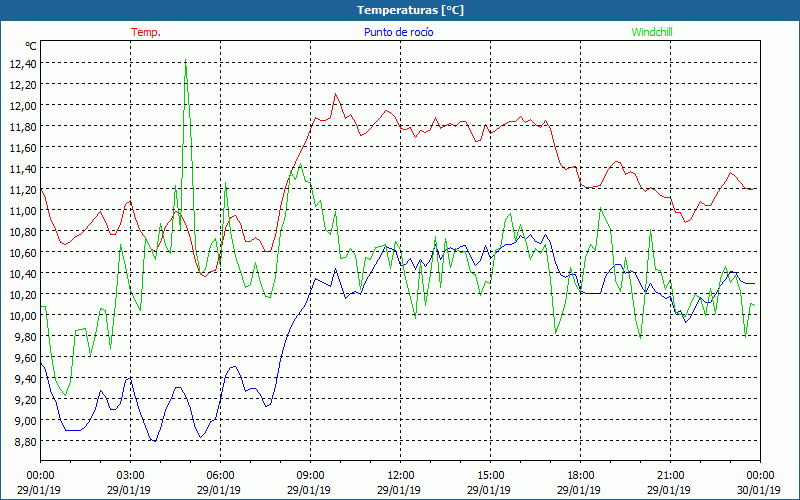Select the green 'Windchill' legend label
This screenshot has width=800, height=500.
[652, 32]
